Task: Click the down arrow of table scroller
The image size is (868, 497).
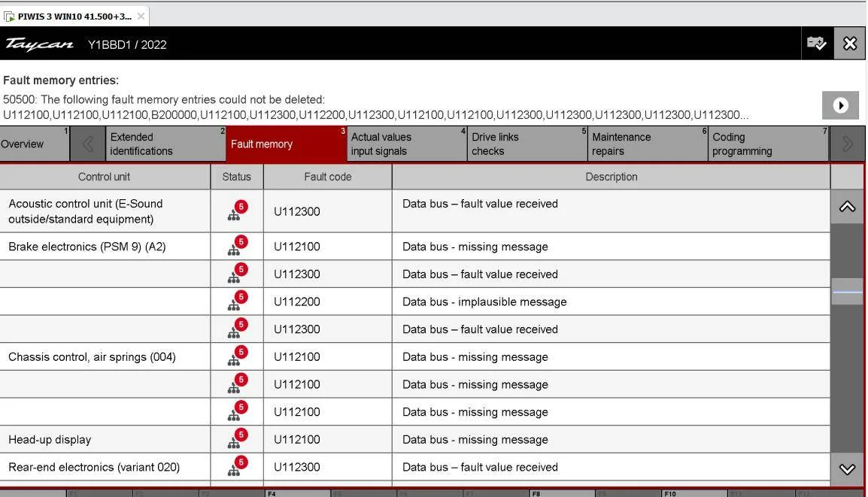Action: (x=847, y=469)
